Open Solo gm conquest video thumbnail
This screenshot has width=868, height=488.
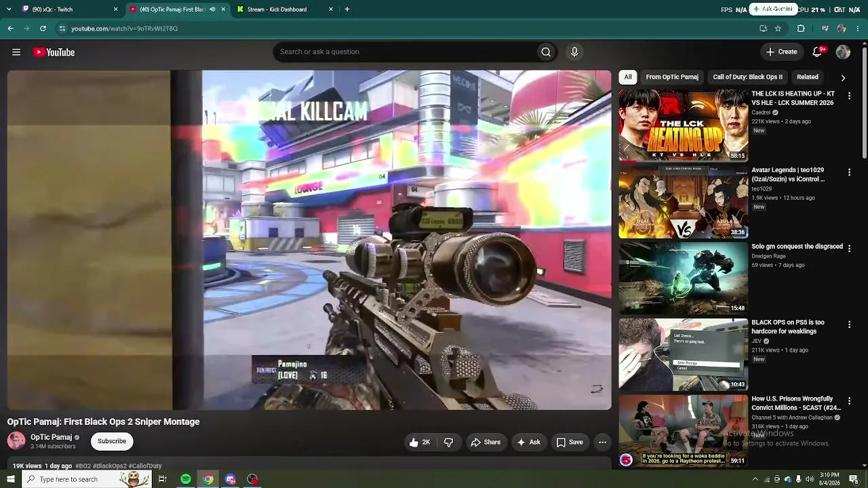(x=684, y=278)
